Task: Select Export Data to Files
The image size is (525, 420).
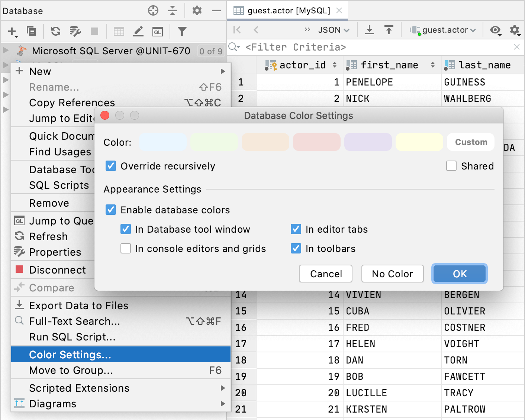Action: (x=78, y=306)
